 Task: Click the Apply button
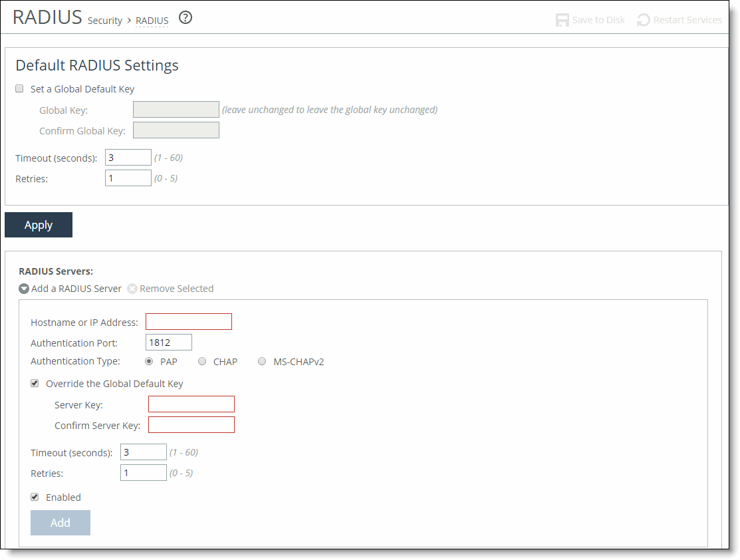point(38,225)
